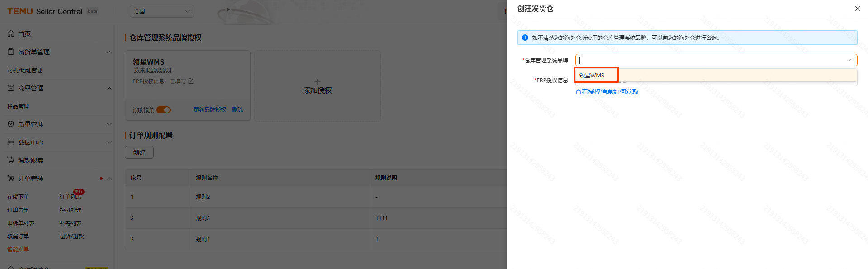Image resolution: width=868 pixels, height=269 pixels.
Task: Open 订单列表 submenu item
Action: point(71,197)
